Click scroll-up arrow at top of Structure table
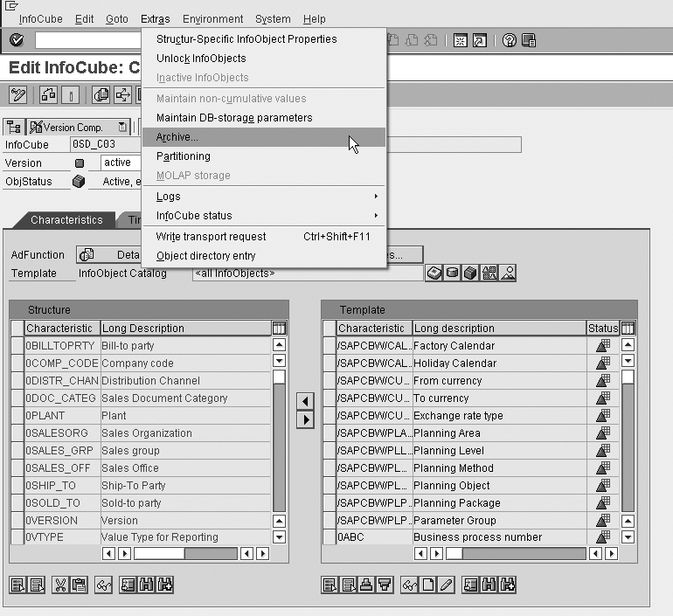 click(x=279, y=344)
